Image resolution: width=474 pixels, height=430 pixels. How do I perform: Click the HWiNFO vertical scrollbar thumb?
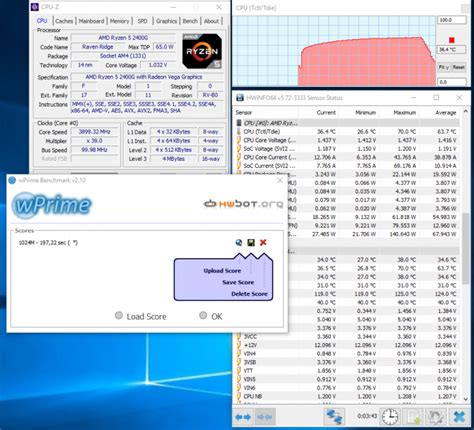[x=465, y=249]
